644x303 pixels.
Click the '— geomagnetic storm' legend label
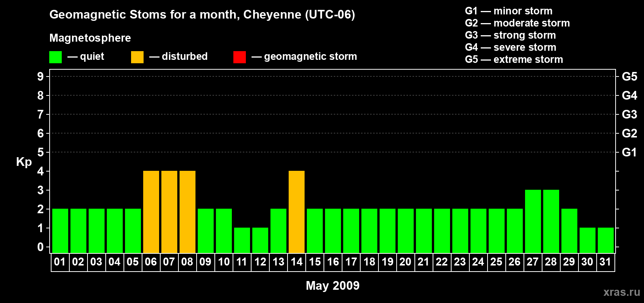coord(304,56)
